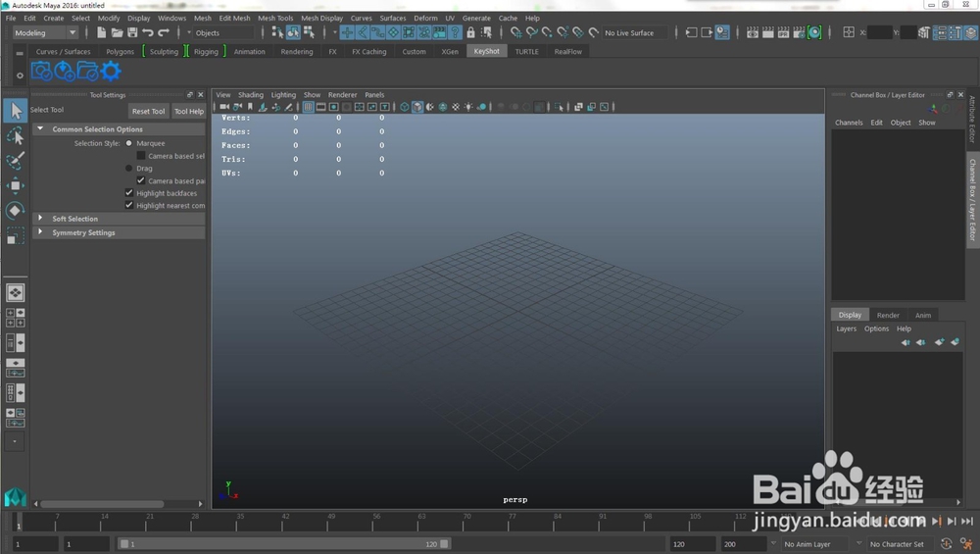Activate the Select arrow tool
The image size is (980, 554).
point(15,111)
